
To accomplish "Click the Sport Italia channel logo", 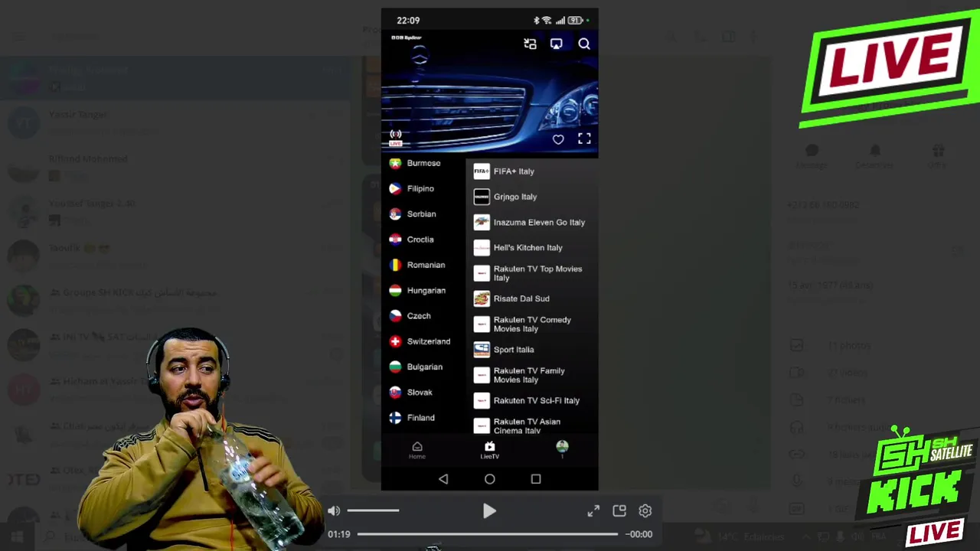I will (482, 350).
